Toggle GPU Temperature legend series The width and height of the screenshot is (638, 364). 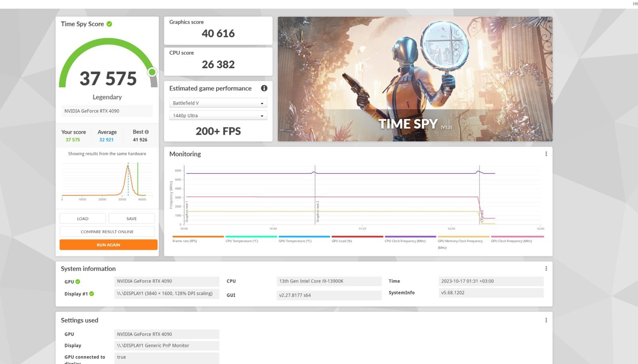(x=304, y=239)
